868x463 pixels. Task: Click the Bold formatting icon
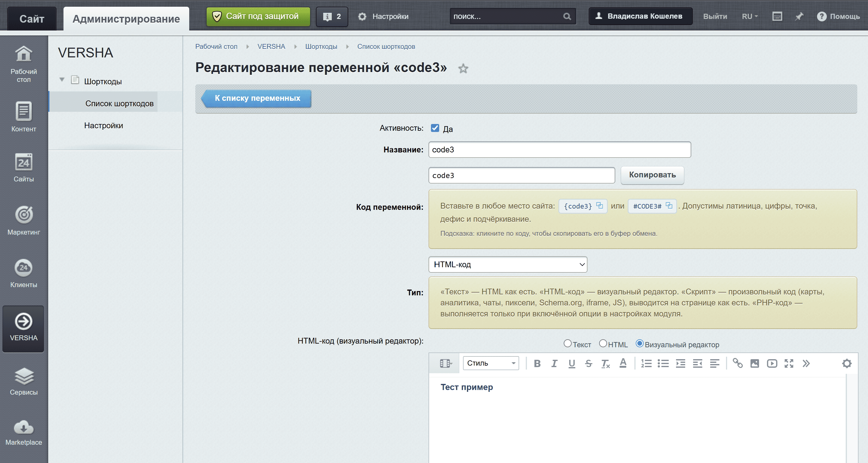click(537, 363)
